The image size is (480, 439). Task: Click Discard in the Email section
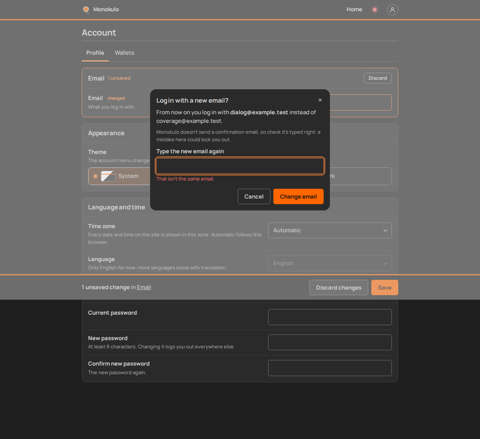(377, 78)
